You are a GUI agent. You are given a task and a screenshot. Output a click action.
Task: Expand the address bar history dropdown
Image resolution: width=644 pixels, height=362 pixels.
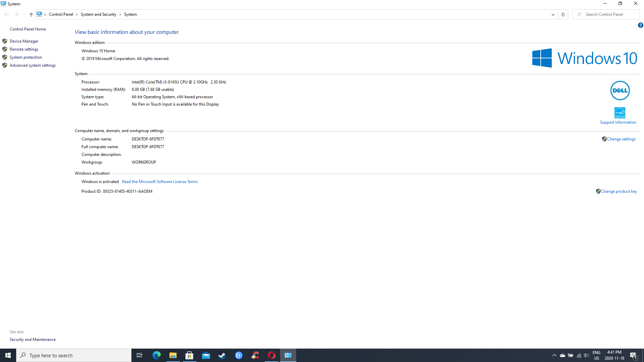point(553,14)
